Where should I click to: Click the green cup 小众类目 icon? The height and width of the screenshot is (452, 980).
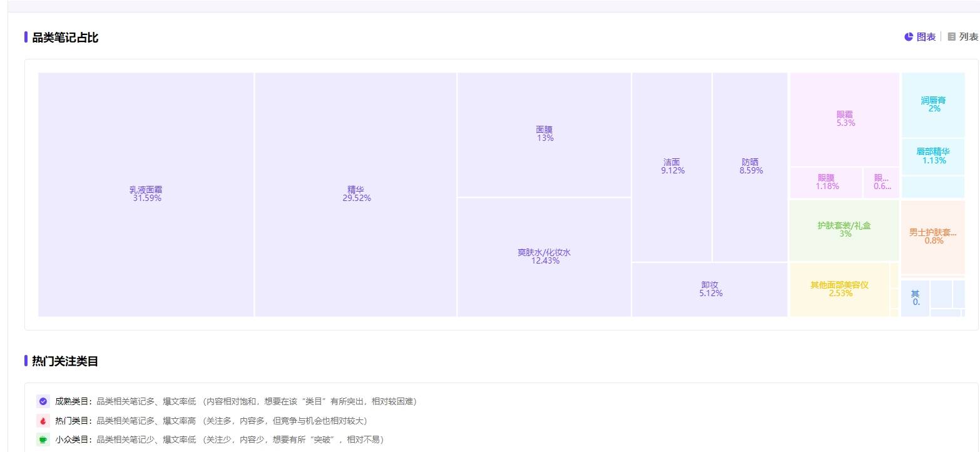coord(43,439)
